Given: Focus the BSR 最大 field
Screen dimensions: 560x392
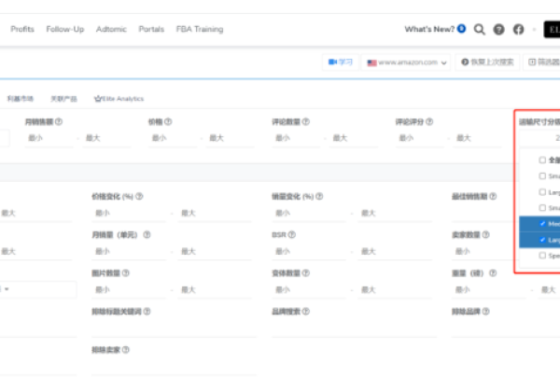Looking at the screenshot, I should click(x=395, y=252).
